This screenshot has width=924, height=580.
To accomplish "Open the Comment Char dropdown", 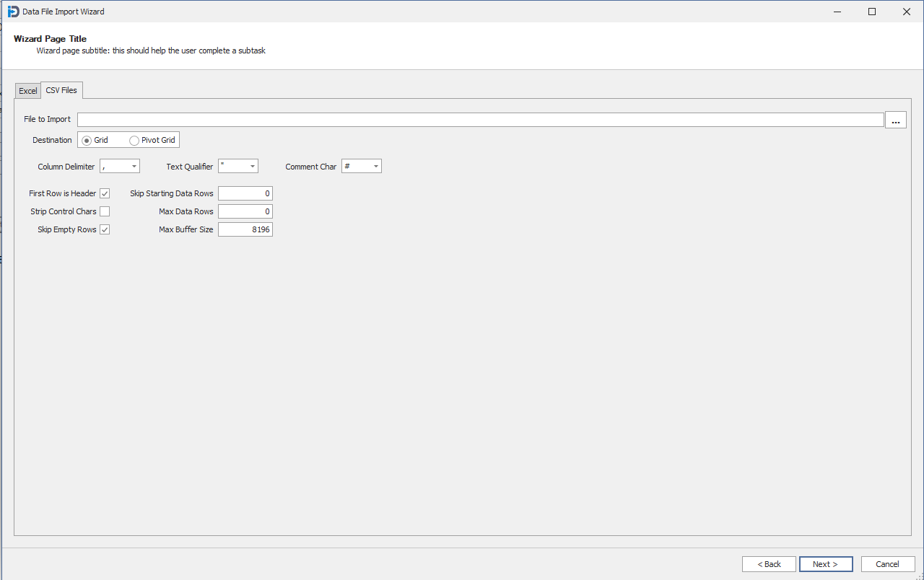I will coord(376,167).
